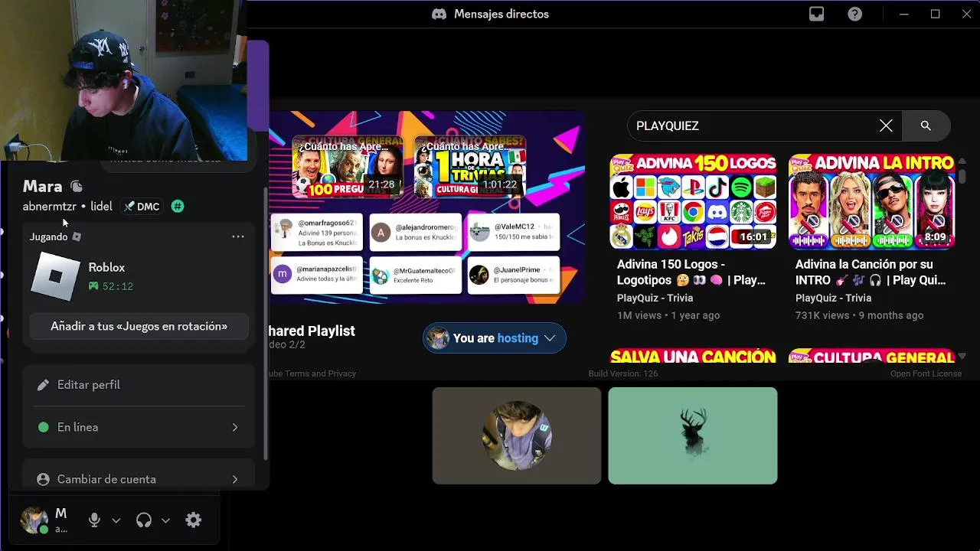Image resolution: width=980 pixels, height=551 pixels.
Task: Click the DMC server tag badge
Action: click(x=142, y=207)
